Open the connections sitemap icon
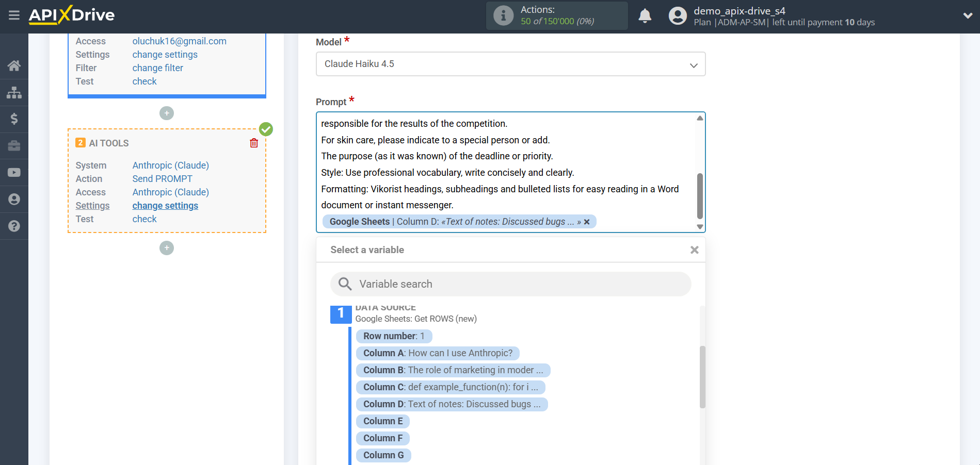The height and width of the screenshot is (465, 980). [14, 92]
